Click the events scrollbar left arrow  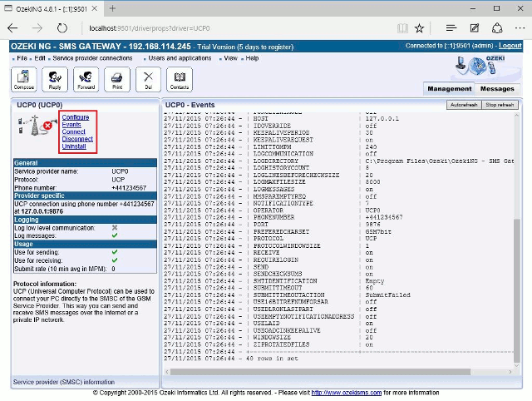click(x=167, y=372)
